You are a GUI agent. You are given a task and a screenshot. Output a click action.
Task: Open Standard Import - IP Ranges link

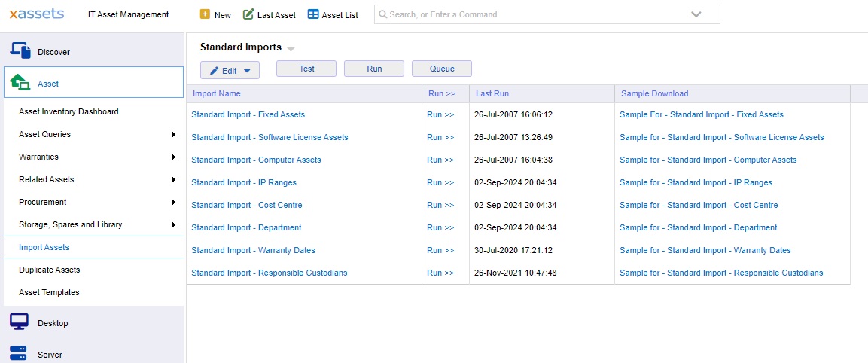244,182
